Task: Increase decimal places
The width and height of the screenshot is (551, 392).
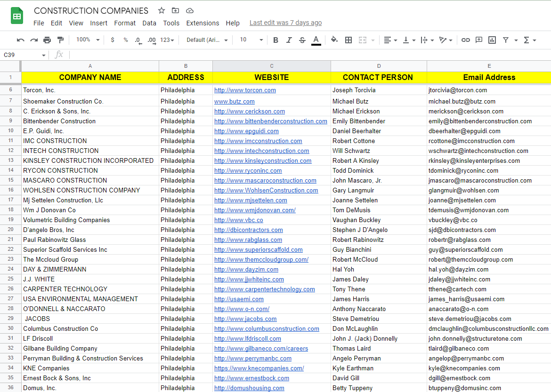Action: [x=152, y=40]
